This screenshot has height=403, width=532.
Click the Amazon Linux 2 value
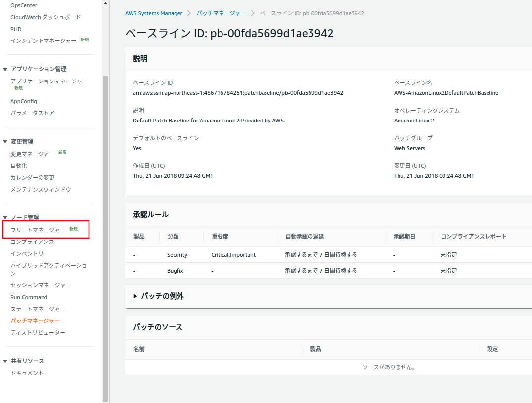pos(414,121)
